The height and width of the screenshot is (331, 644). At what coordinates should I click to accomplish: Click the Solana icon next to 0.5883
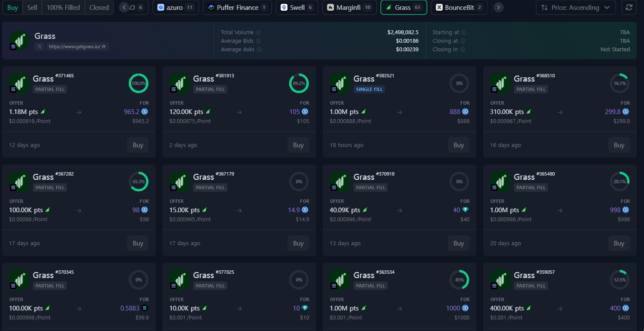pos(145,308)
